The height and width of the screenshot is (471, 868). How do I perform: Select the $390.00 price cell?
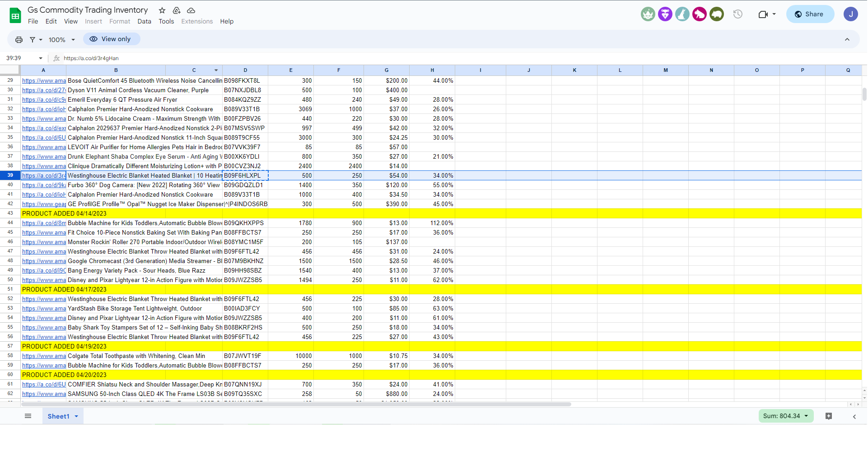(x=387, y=204)
